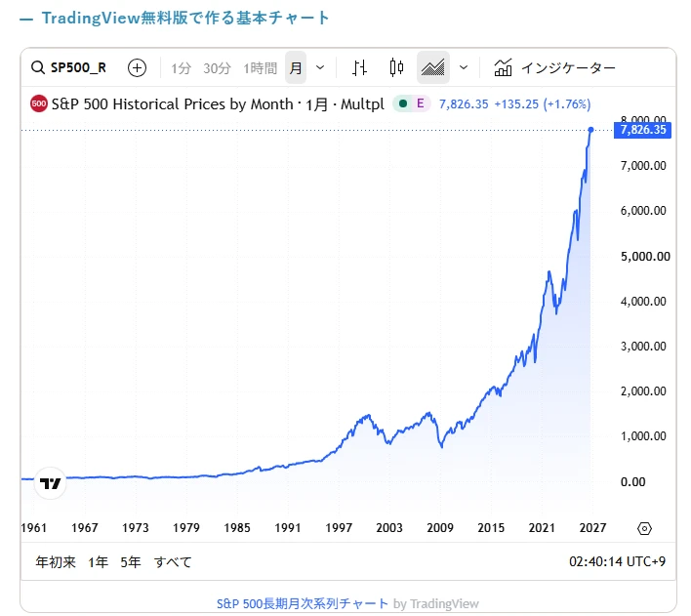Click the S&P 500 red logo icon
The width and height of the screenshot is (691, 616).
(x=39, y=104)
